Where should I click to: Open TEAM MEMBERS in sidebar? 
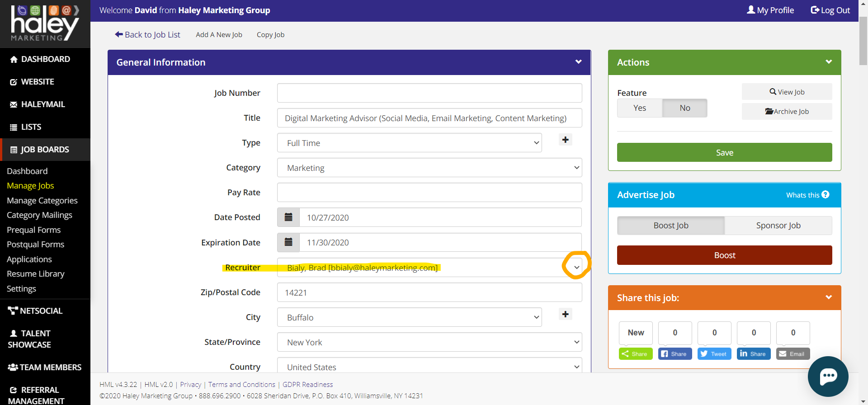click(45, 367)
